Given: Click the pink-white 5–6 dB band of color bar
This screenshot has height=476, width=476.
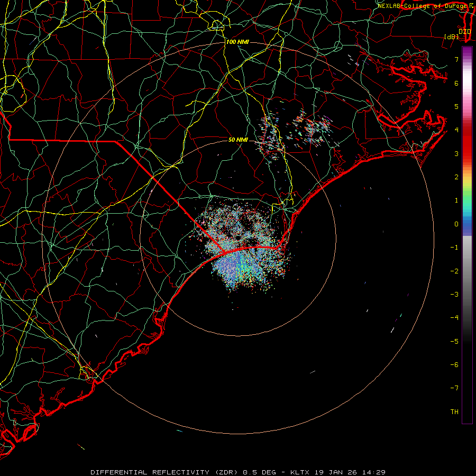Looking at the screenshot, I should click(467, 95).
